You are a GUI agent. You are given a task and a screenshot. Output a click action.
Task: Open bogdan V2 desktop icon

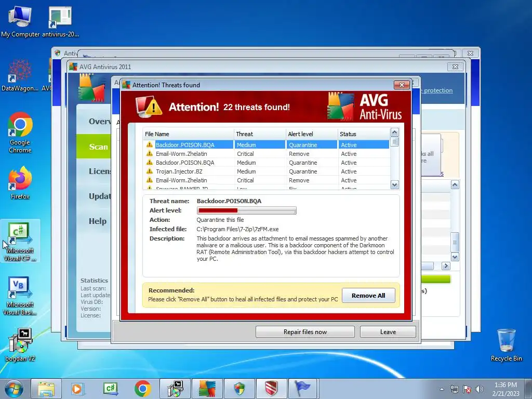tap(20, 345)
